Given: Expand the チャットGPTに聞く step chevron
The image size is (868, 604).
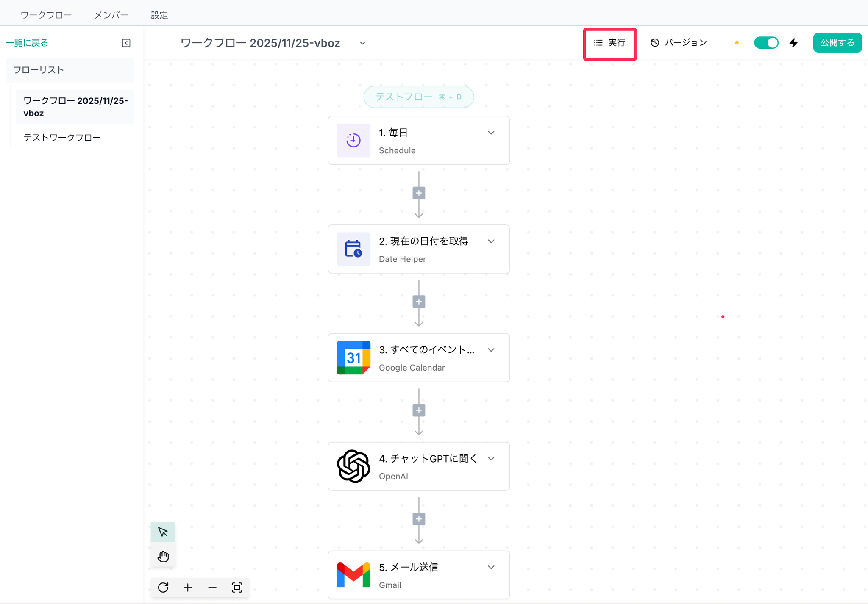Looking at the screenshot, I should [x=491, y=459].
